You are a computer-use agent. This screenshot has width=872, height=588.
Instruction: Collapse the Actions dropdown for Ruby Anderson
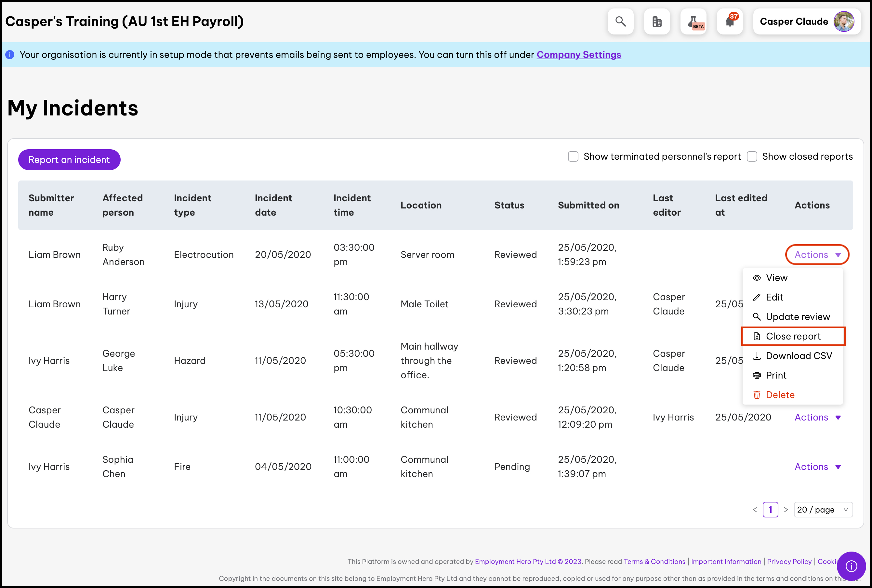[817, 255]
